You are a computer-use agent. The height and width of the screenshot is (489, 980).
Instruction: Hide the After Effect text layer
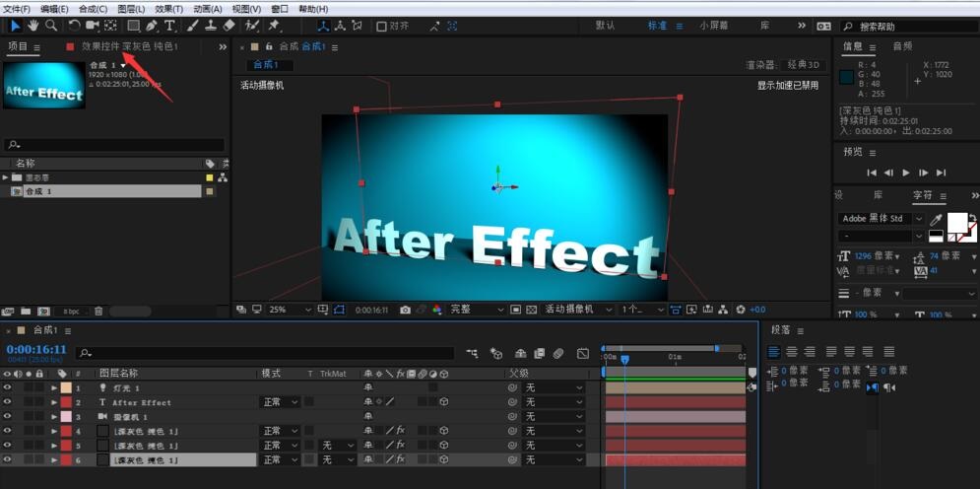[x=7, y=402]
